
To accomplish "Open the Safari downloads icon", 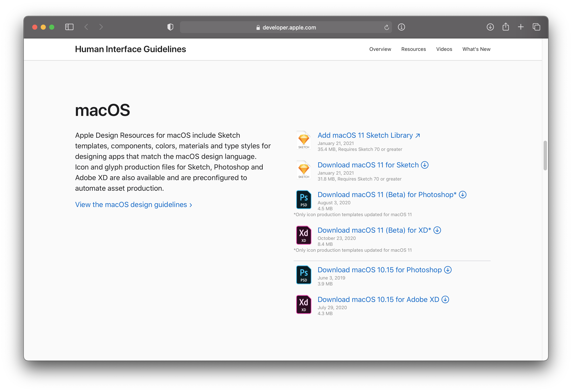I will (x=490, y=27).
